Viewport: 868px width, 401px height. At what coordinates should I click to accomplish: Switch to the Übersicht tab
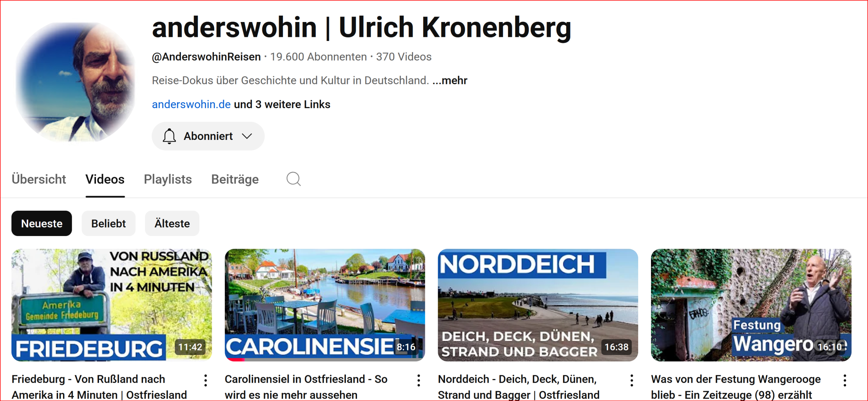(39, 179)
